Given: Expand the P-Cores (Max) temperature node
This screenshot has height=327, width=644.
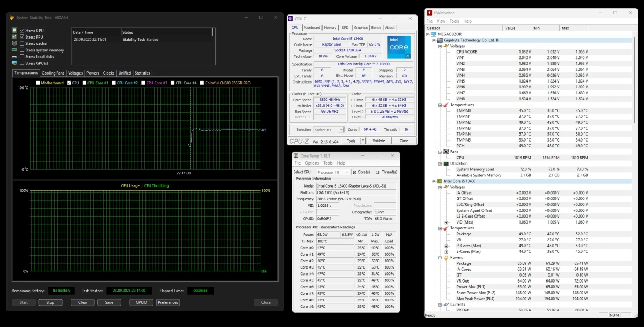Looking at the screenshot, I should click(446, 246).
